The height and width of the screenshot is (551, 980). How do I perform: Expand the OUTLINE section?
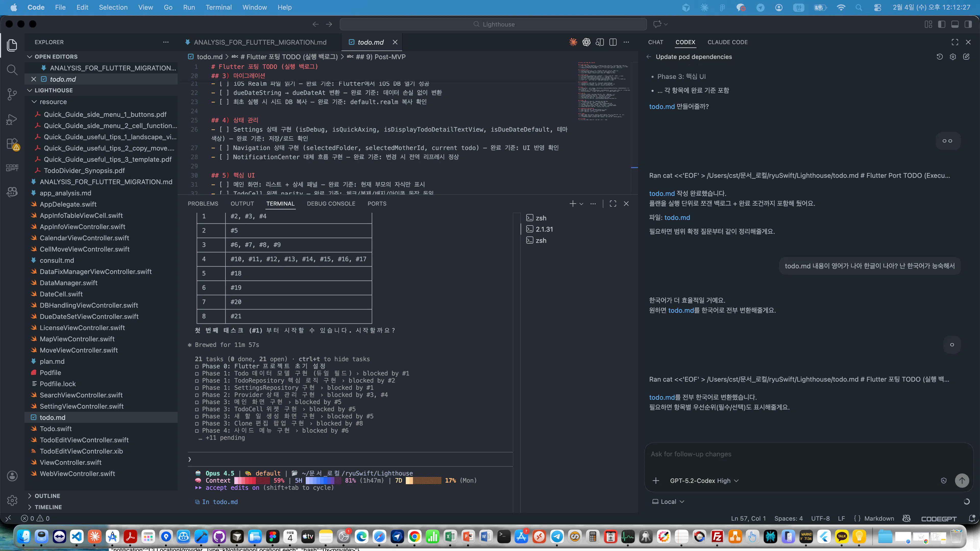point(47,496)
